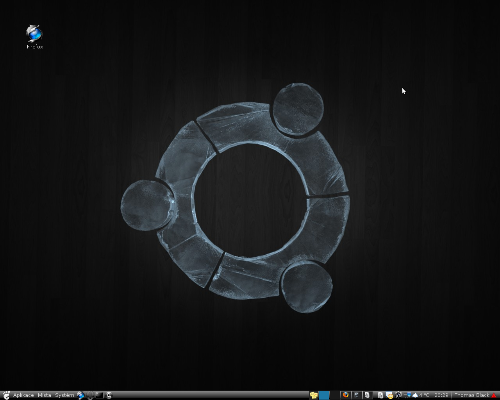500x400 pixels.
Task: Click the weather temperature applet in tray
Action: pos(420,395)
